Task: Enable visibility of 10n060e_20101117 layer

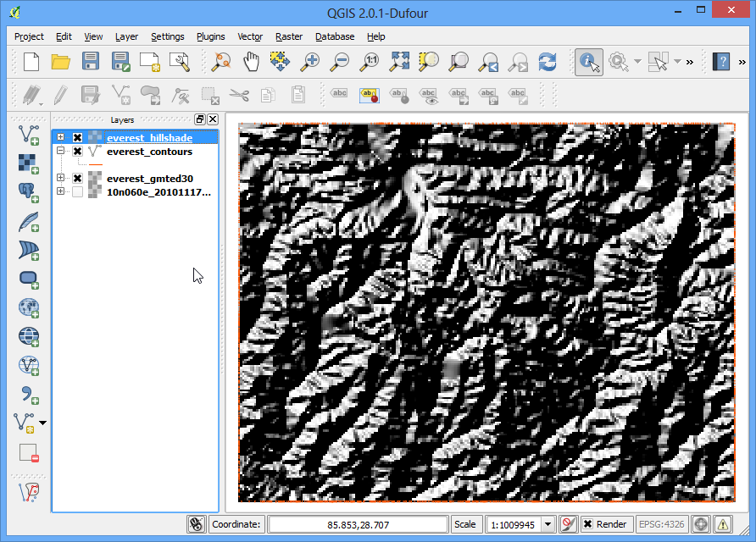Action: coord(77,191)
